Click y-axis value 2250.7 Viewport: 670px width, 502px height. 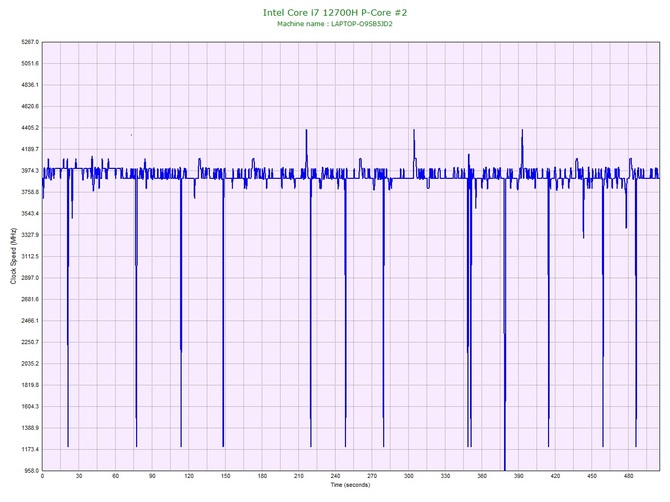click(29, 342)
